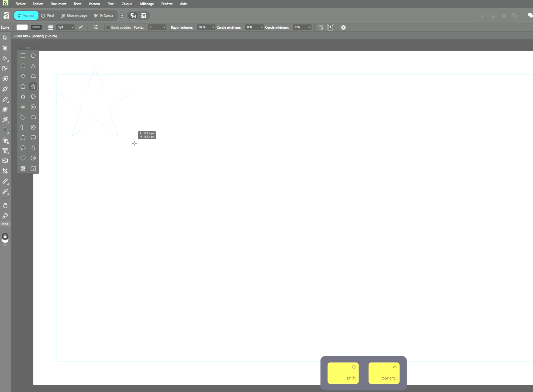Viewport: 533px width, 392px height.
Task: Click the IA Canva button
Action: pos(103,16)
